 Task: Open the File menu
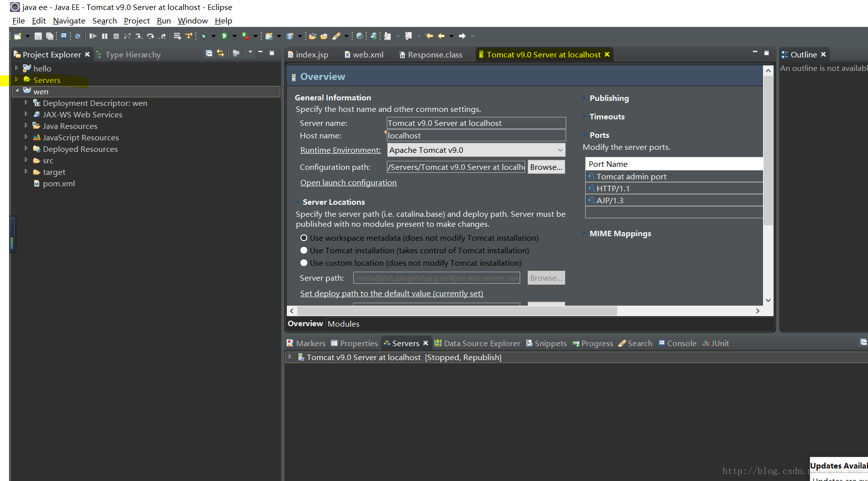18,20
